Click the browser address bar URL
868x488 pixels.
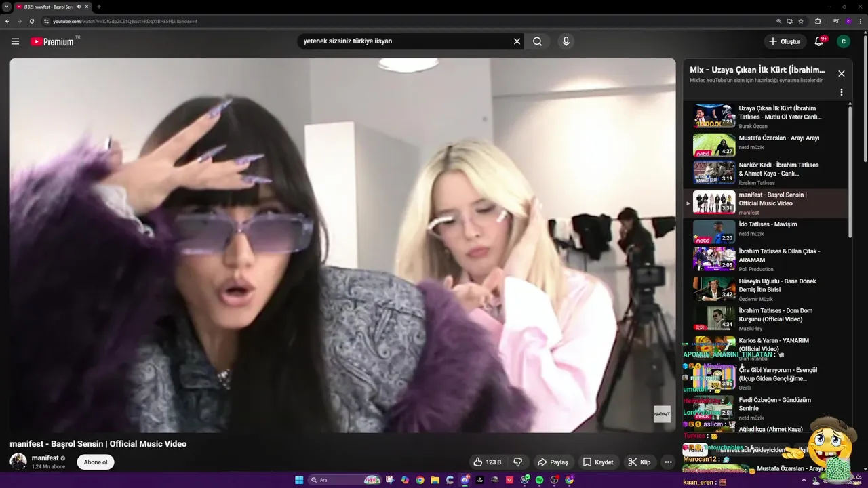[125, 21]
